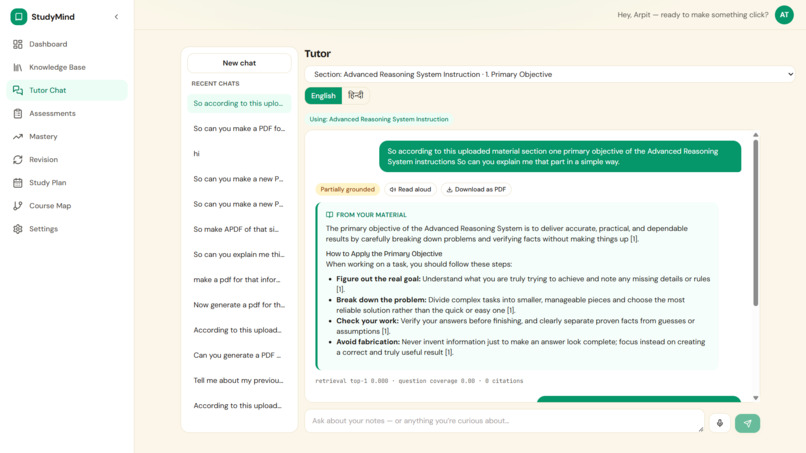
Task: Click the 'Hey, Arpit' greeting text
Action: [x=693, y=15]
